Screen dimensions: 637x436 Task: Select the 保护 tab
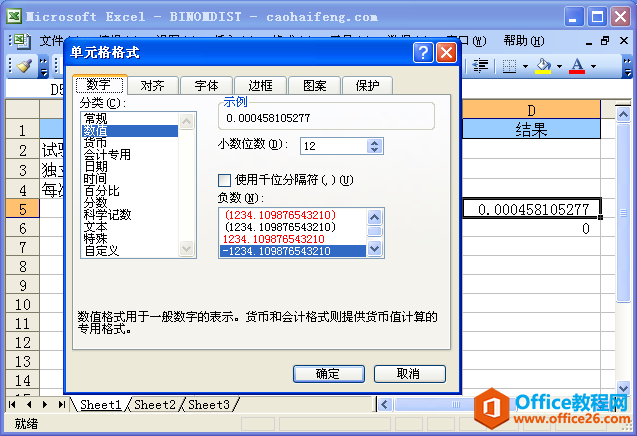click(367, 86)
